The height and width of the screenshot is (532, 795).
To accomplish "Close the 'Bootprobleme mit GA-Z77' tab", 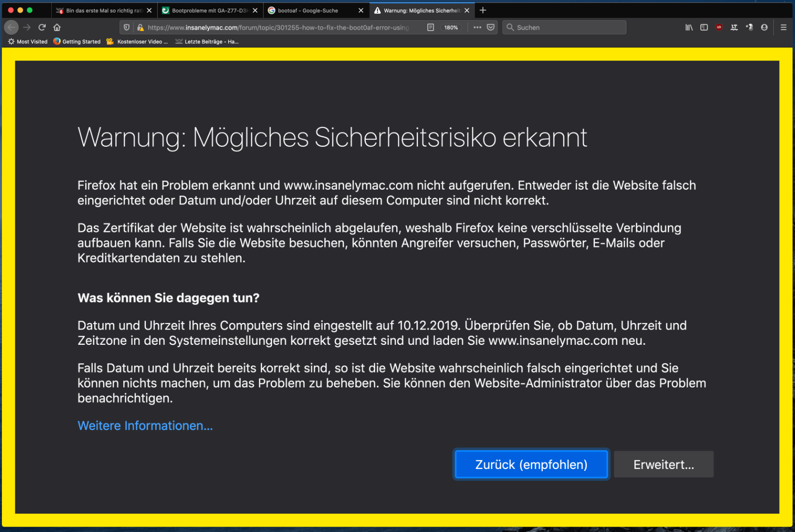I will (x=255, y=10).
